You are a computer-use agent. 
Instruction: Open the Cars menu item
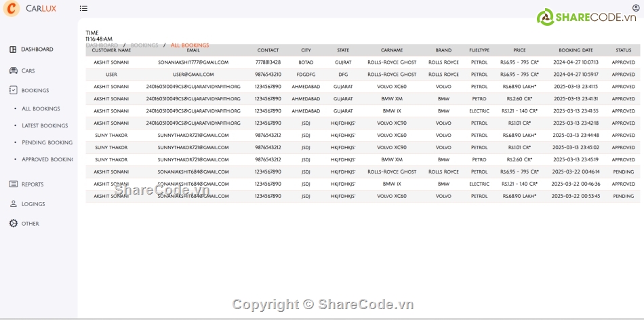pos(28,71)
